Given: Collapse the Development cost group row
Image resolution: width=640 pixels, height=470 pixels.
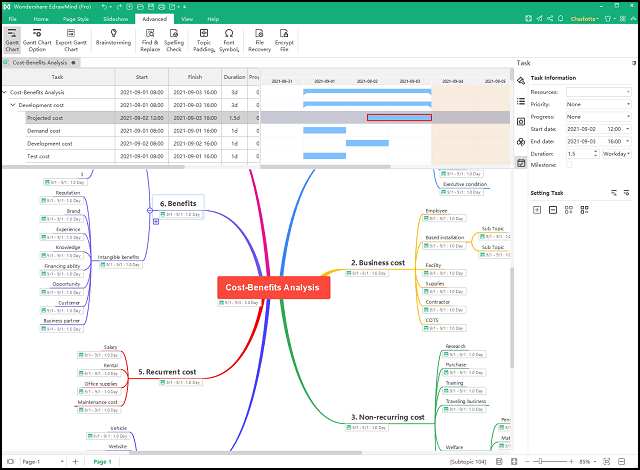Looking at the screenshot, I should pyautogui.click(x=13, y=105).
